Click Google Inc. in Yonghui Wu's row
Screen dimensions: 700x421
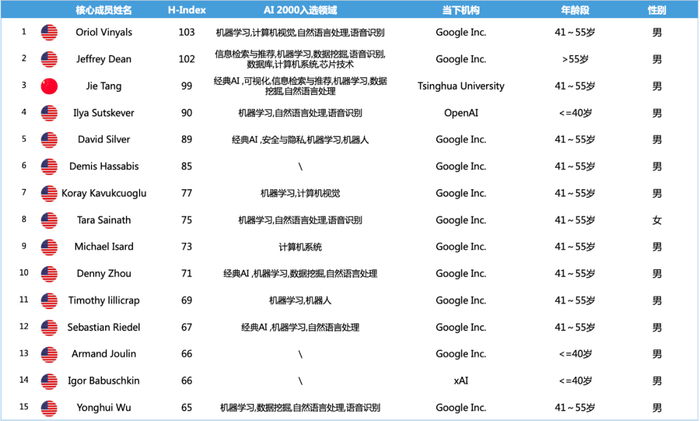[x=461, y=408]
